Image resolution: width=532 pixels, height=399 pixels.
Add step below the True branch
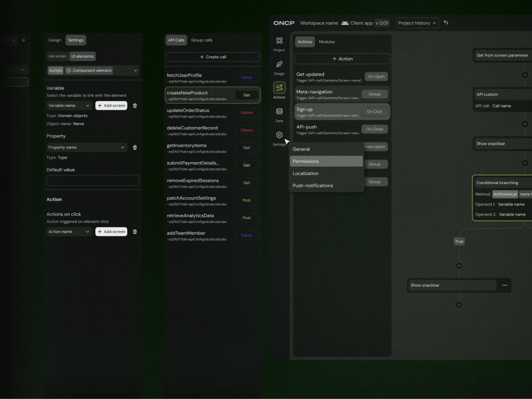point(459,265)
